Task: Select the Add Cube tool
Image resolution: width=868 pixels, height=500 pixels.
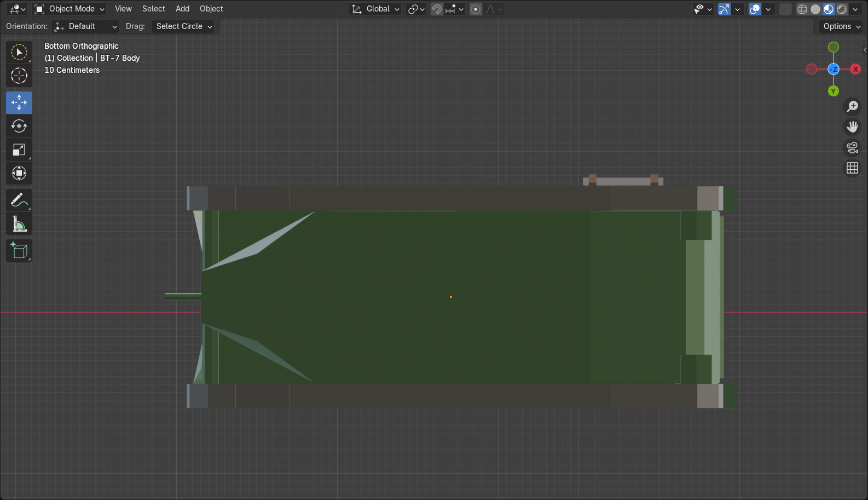Action: click(19, 251)
